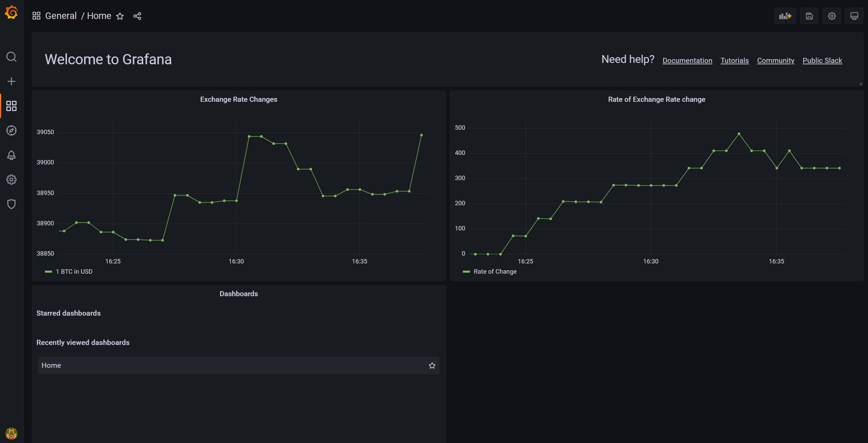Open Server Admin shield icon
Image resolution: width=868 pixels, height=443 pixels.
(x=11, y=204)
